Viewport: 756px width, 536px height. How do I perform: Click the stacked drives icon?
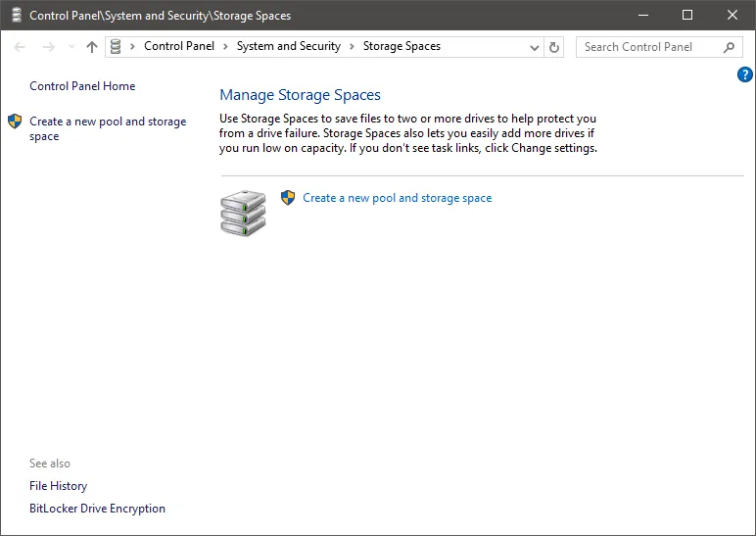243,213
